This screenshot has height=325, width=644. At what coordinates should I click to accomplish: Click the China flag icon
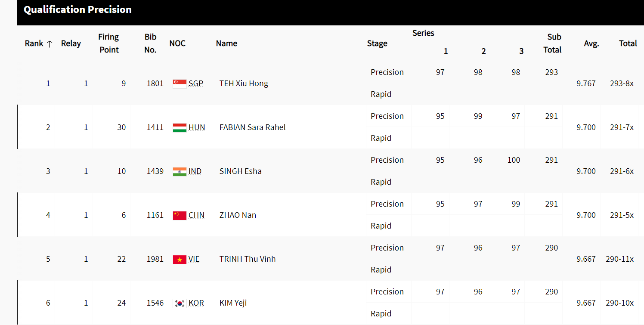click(x=180, y=215)
